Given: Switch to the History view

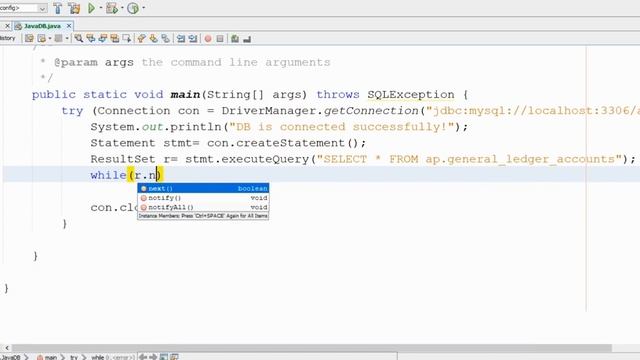Looking at the screenshot, I should pyautogui.click(x=8, y=38).
